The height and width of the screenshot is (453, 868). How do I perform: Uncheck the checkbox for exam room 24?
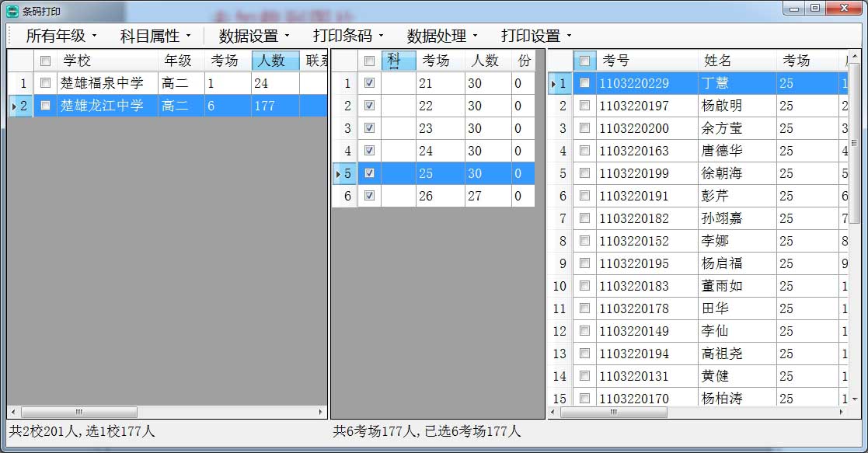(369, 151)
